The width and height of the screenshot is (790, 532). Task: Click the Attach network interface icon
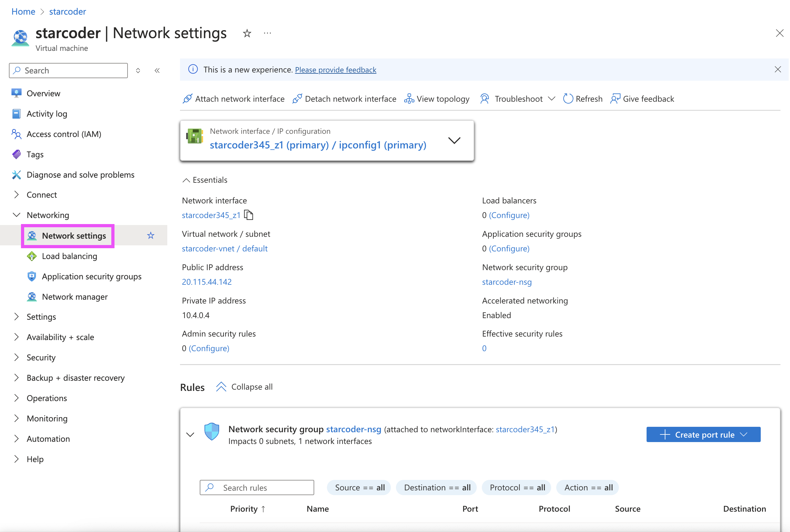click(187, 99)
